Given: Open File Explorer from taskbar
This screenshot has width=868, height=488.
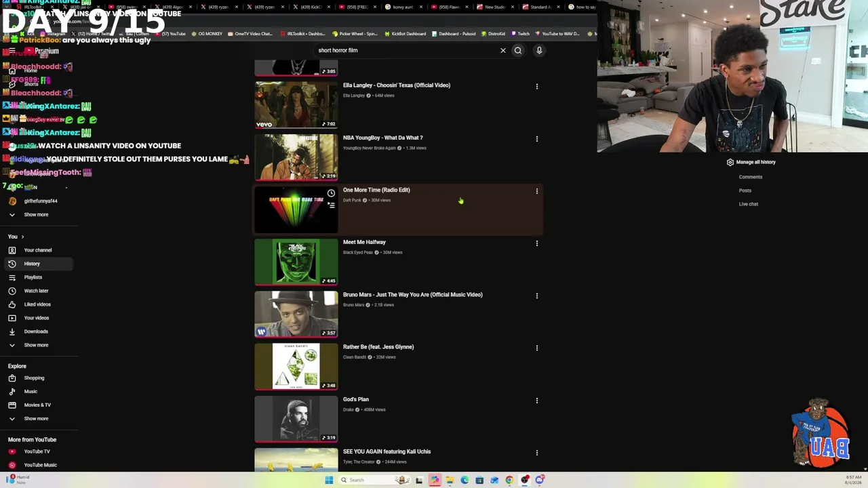Looking at the screenshot, I should pyautogui.click(x=449, y=480).
